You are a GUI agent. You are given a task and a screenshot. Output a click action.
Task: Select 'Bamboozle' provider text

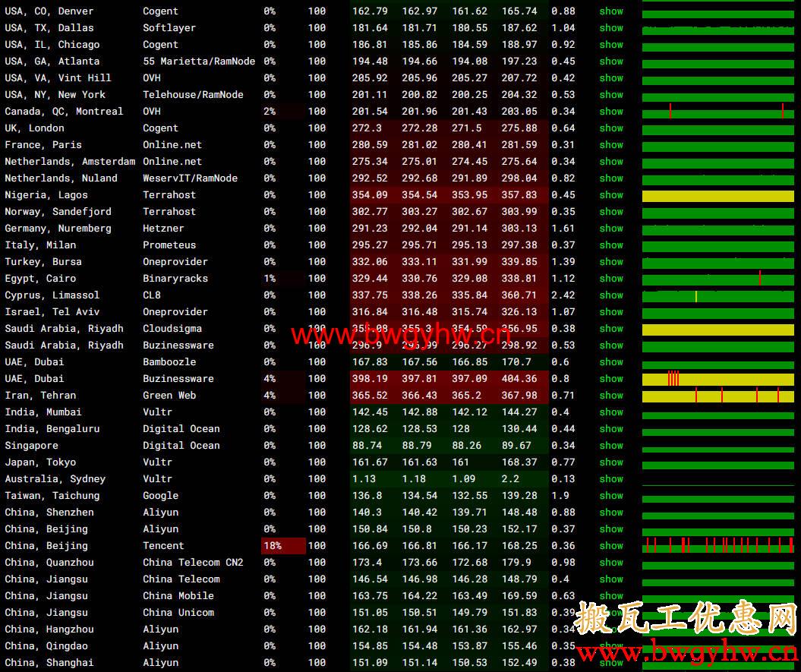[x=169, y=361]
